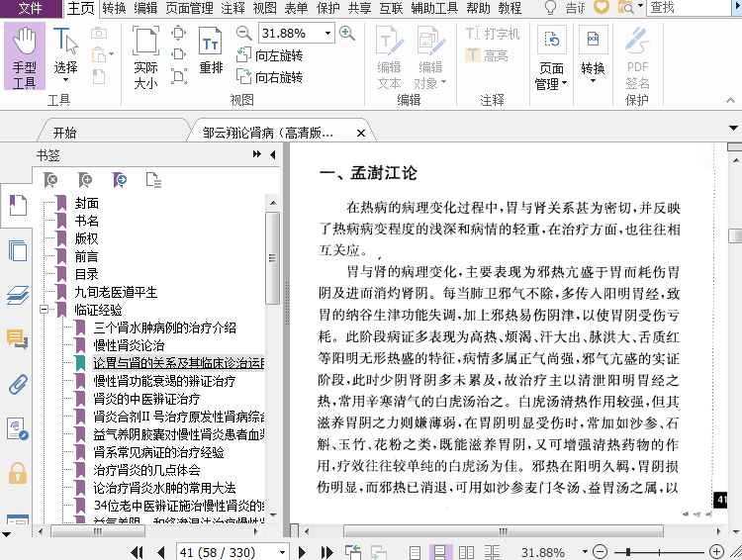This screenshot has width=742, height=560.
Task: Collapse the 临证经验 bookmark tree node
Action: 46,310
